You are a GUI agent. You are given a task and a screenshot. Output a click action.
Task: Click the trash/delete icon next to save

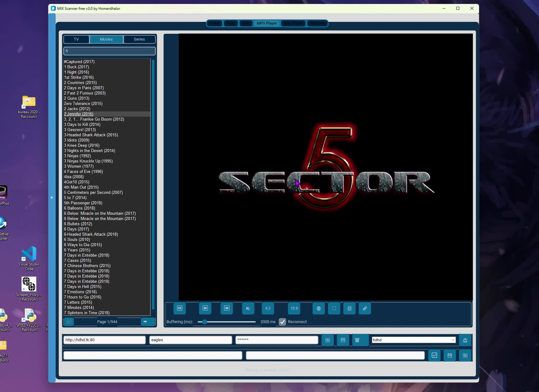coord(360,340)
